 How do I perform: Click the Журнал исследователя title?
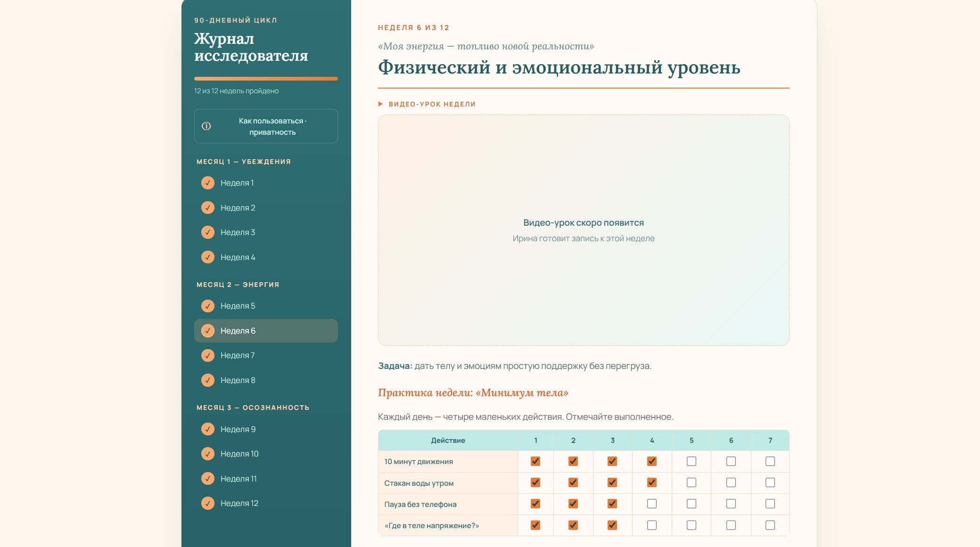tap(251, 47)
